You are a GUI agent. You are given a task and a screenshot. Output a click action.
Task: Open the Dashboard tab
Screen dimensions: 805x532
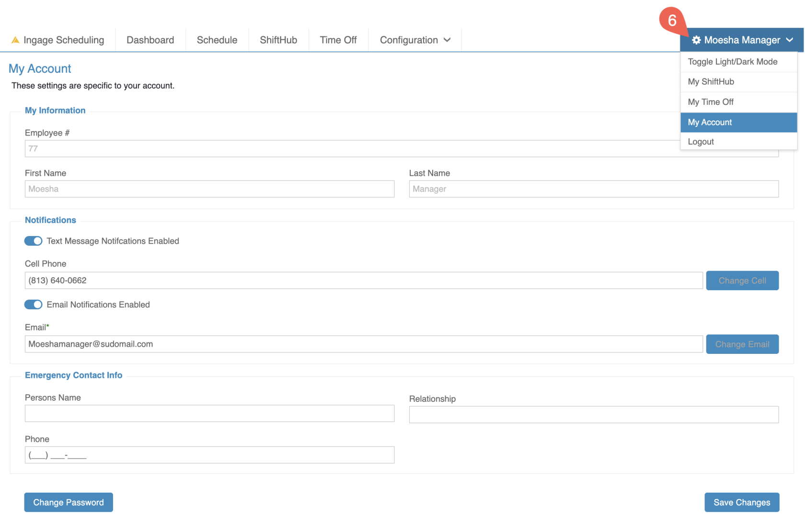150,40
